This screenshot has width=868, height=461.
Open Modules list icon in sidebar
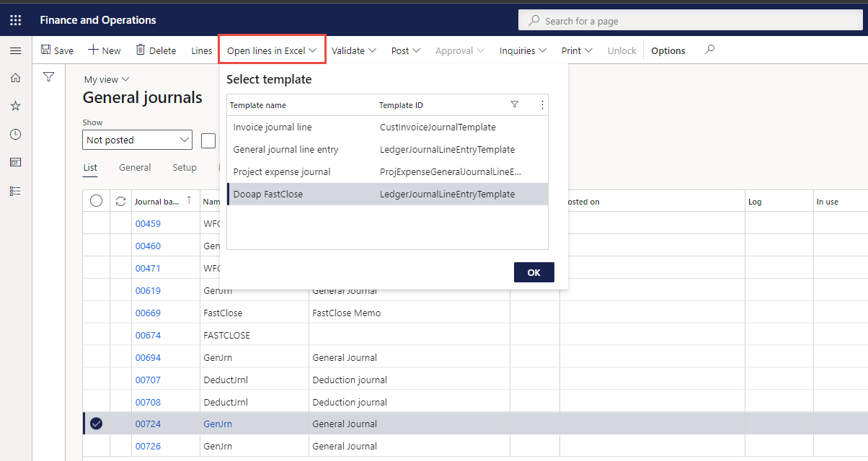click(x=15, y=191)
